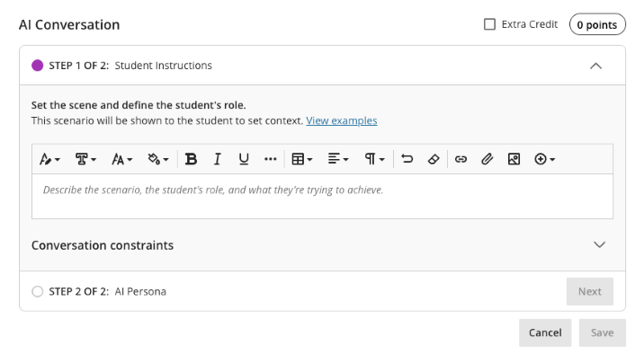The image size is (644, 363).
Task: Open the insert content plus dropdown
Action: pyautogui.click(x=544, y=159)
